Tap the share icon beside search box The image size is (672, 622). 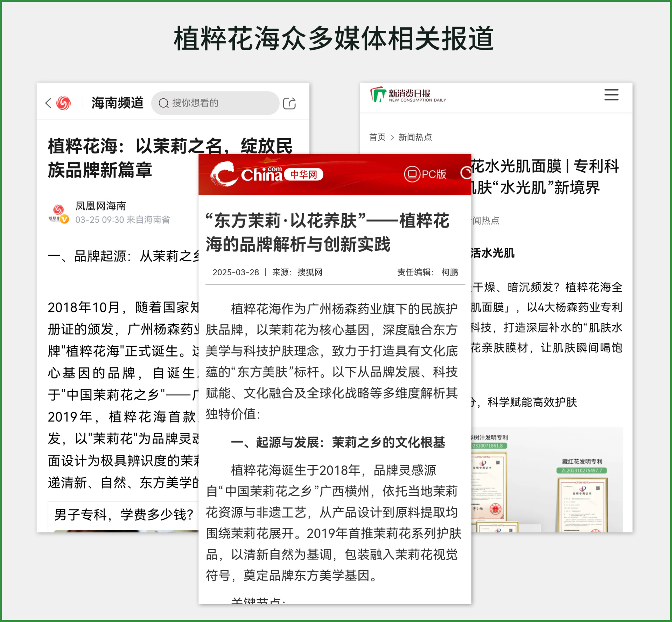tap(289, 103)
